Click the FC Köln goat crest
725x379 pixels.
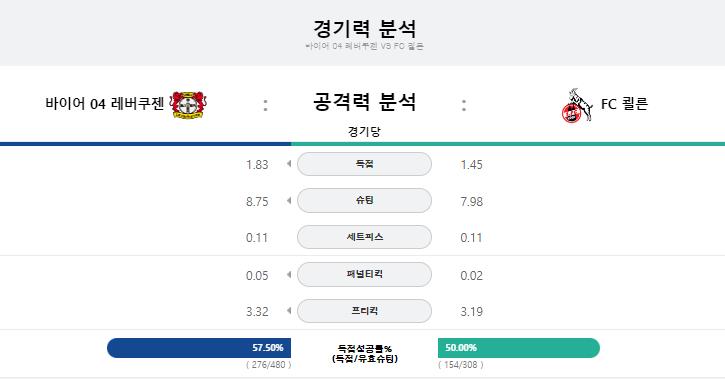(x=577, y=105)
